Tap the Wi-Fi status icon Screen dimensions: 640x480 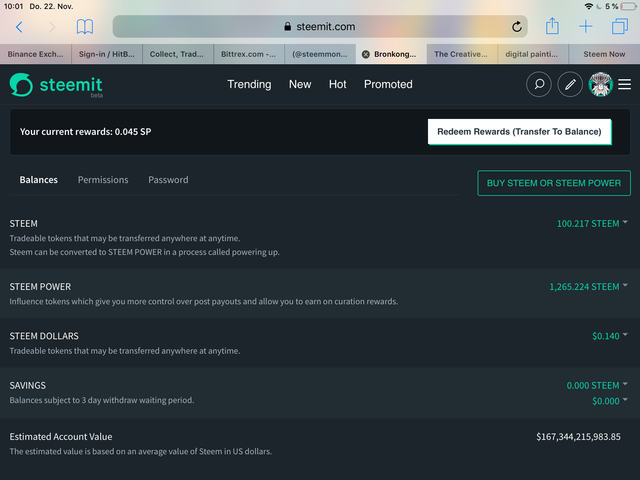(589, 7)
